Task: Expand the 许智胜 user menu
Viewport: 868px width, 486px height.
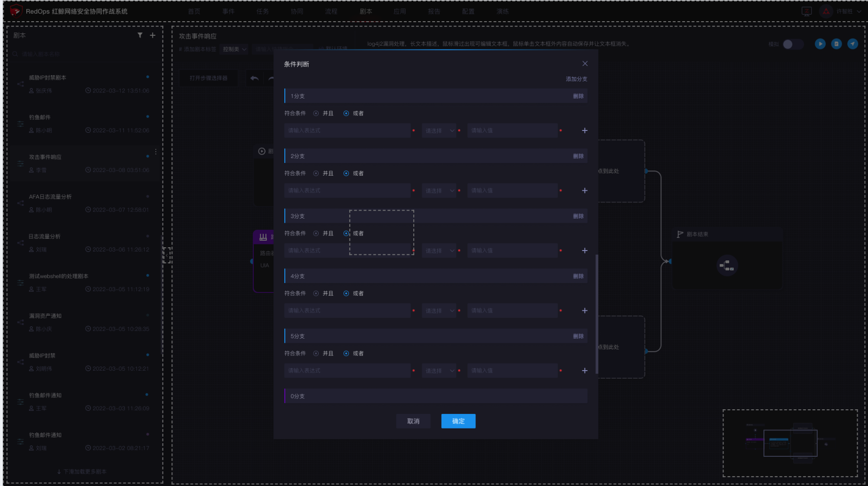Action: 849,11
